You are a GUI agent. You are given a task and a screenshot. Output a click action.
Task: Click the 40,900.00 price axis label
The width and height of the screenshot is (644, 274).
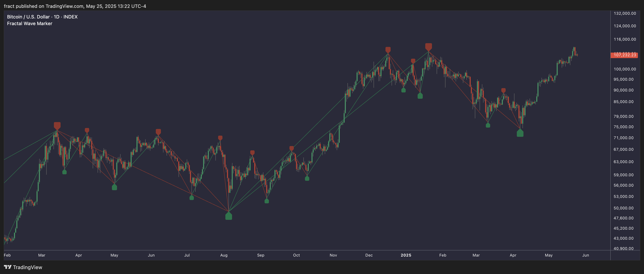tap(623, 248)
